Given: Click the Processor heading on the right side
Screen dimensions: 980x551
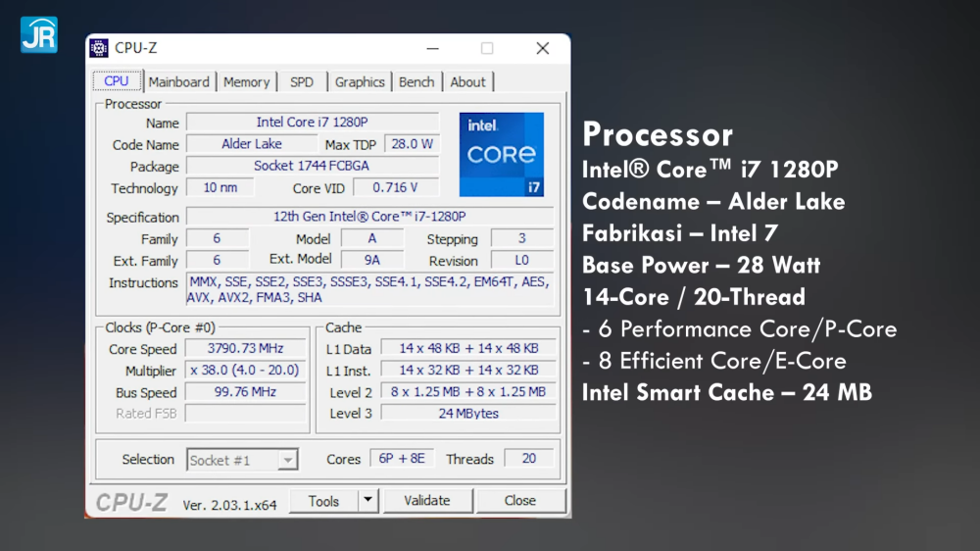Looking at the screenshot, I should 658,134.
